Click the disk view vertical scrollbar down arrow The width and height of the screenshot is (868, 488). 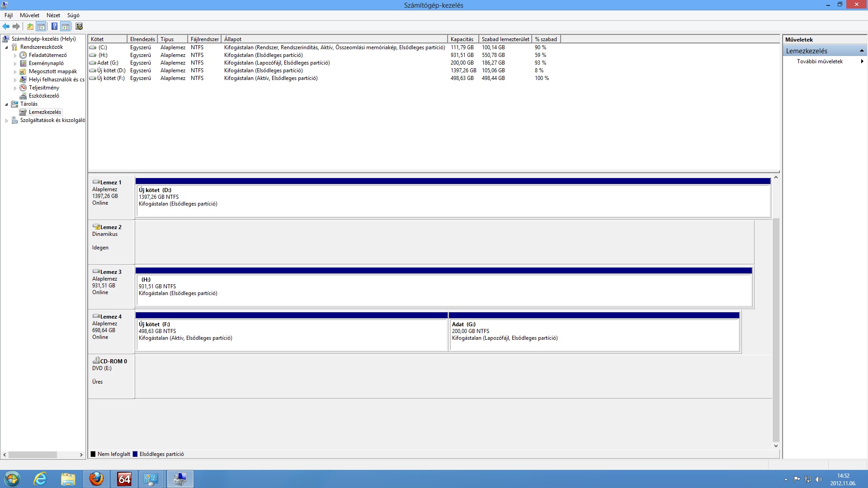click(x=776, y=446)
